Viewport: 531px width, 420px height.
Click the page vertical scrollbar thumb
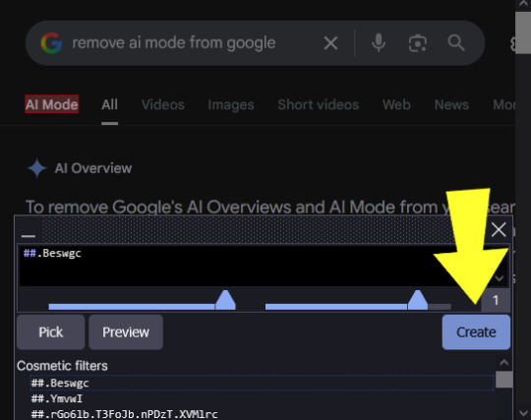(523, 32)
